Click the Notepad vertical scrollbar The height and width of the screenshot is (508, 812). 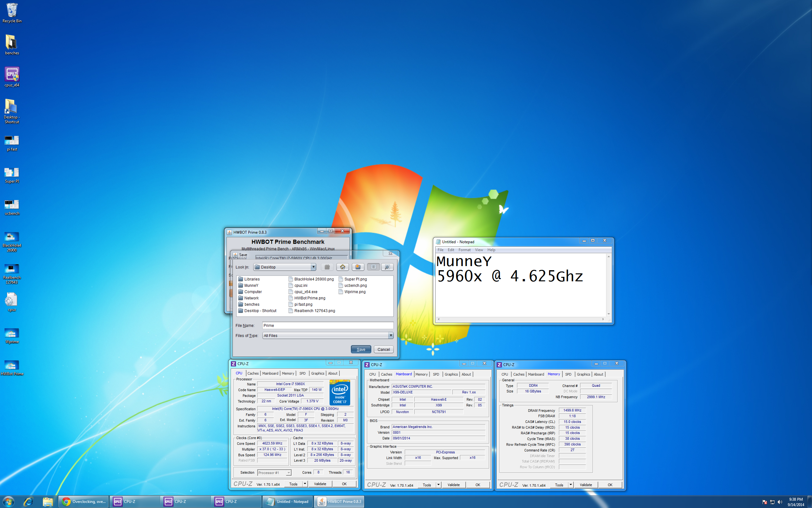coord(608,285)
